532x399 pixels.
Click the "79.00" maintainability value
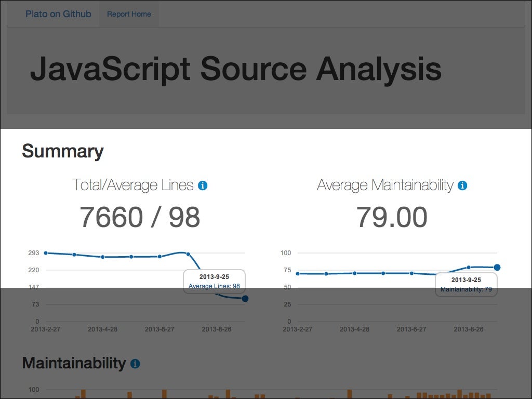point(392,217)
